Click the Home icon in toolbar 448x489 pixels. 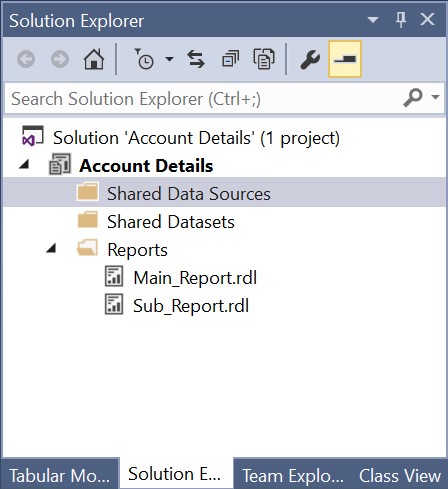pos(94,59)
